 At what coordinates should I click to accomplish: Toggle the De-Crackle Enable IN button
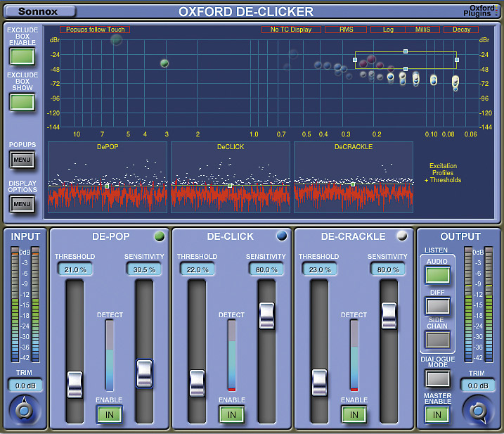coord(354,415)
